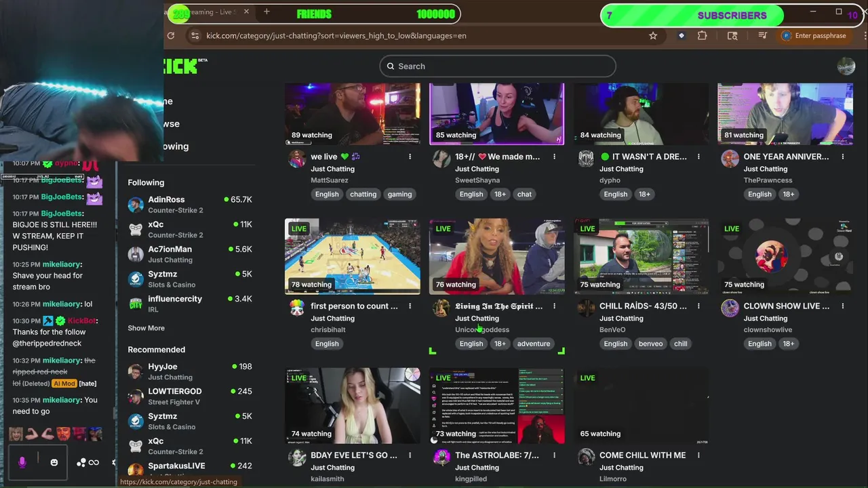
Task: Open the tab search toolbar icon
Action: coord(732,36)
